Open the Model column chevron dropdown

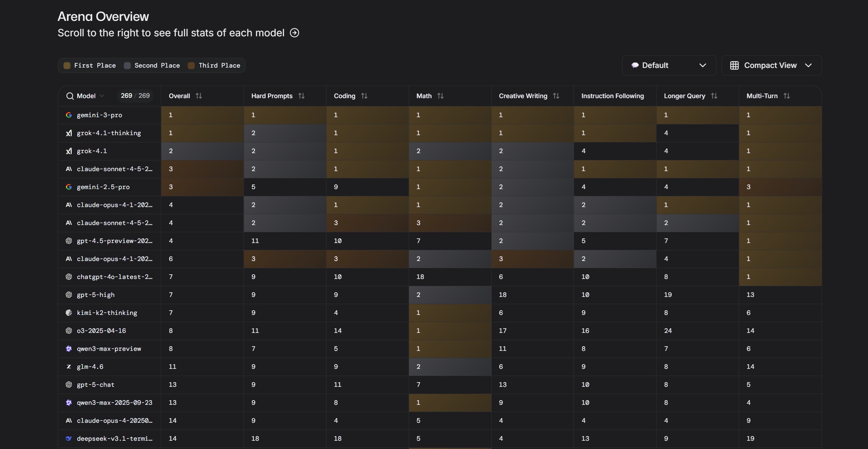(102, 96)
